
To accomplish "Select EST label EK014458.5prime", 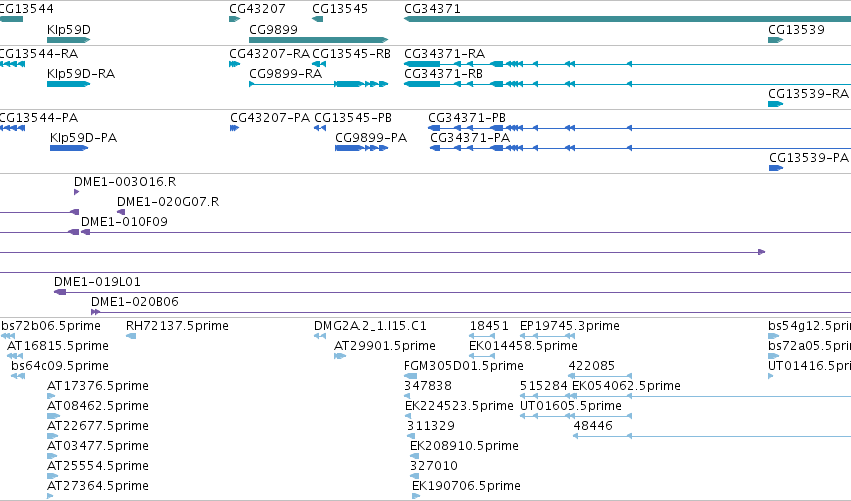I will (x=523, y=346).
